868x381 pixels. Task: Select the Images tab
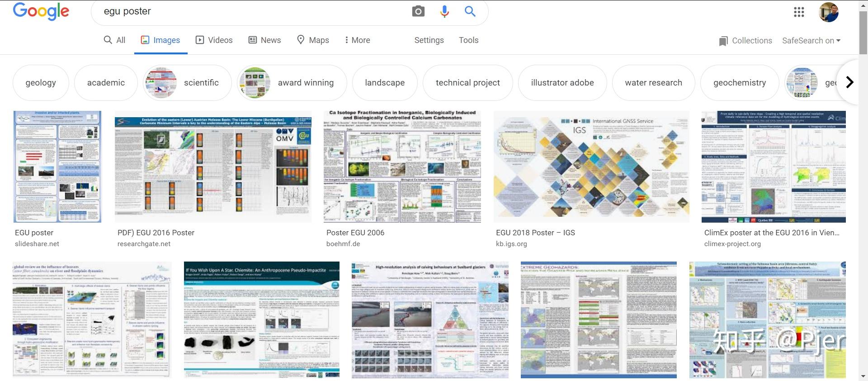point(160,40)
